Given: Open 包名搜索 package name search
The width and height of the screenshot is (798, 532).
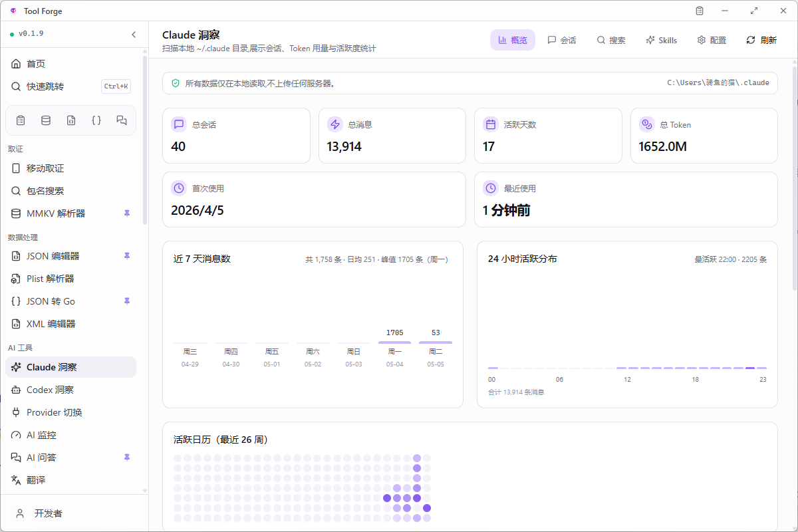Looking at the screenshot, I should pyautogui.click(x=70, y=191).
